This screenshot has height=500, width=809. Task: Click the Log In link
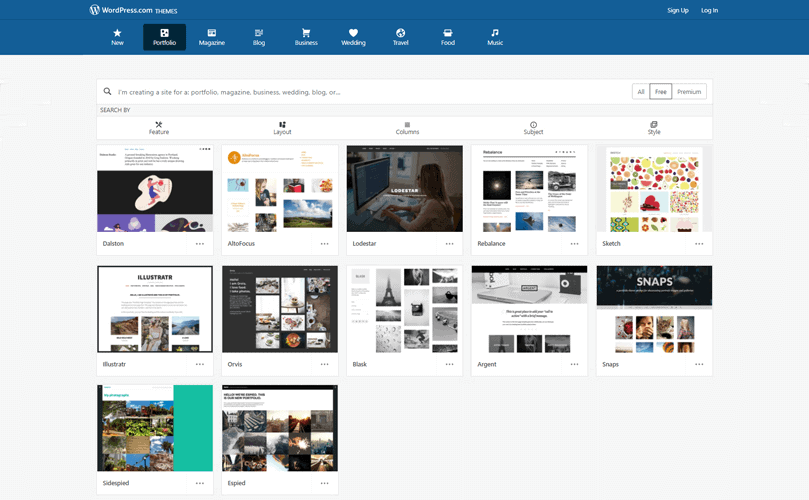(x=709, y=10)
